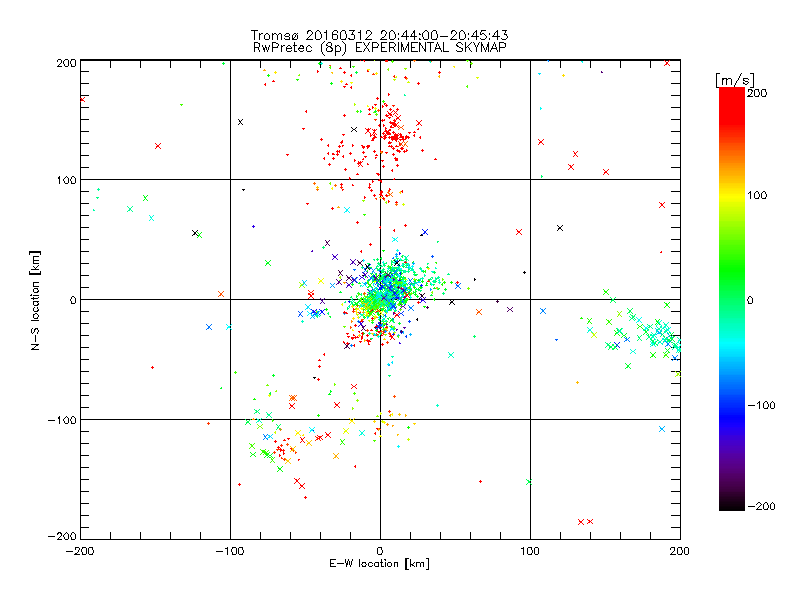Click the 100 tick label on the E-W axis

click(530, 551)
